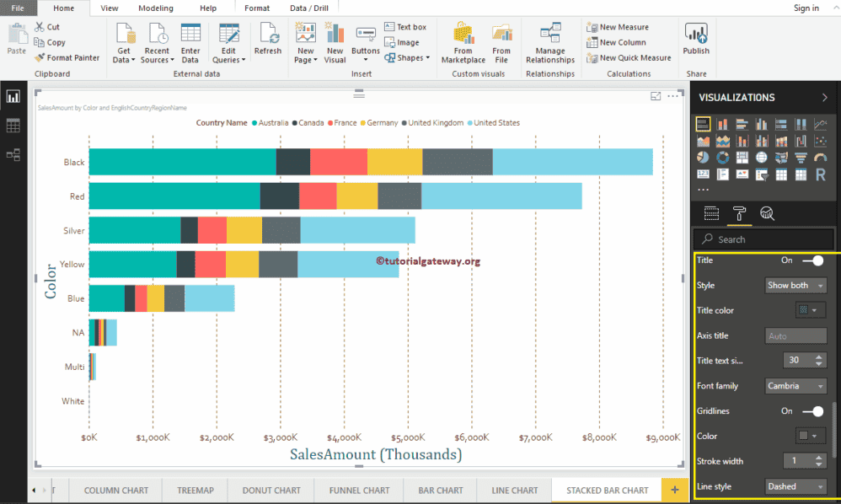The height and width of the screenshot is (504, 841).
Task: Open Model view from left sidebar
Action: 13,154
